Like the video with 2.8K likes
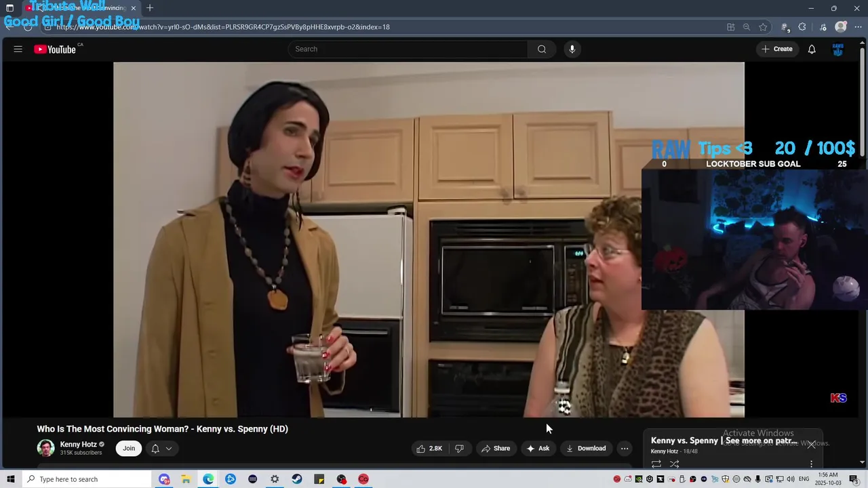Viewport: 868px width, 488px height. click(429, 448)
